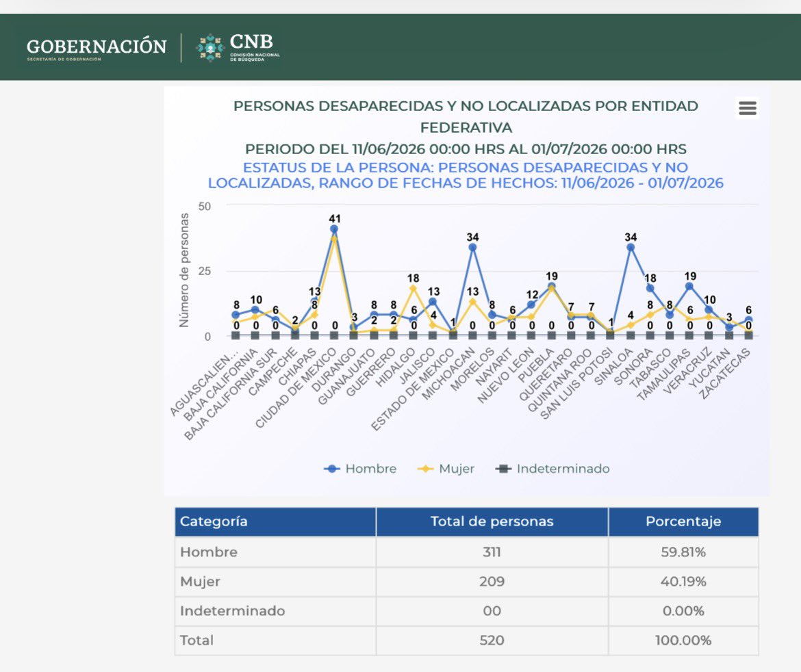The height and width of the screenshot is (672, 801).
Task: Click the Y-axis value 25
Action: (x=204, y=271)
